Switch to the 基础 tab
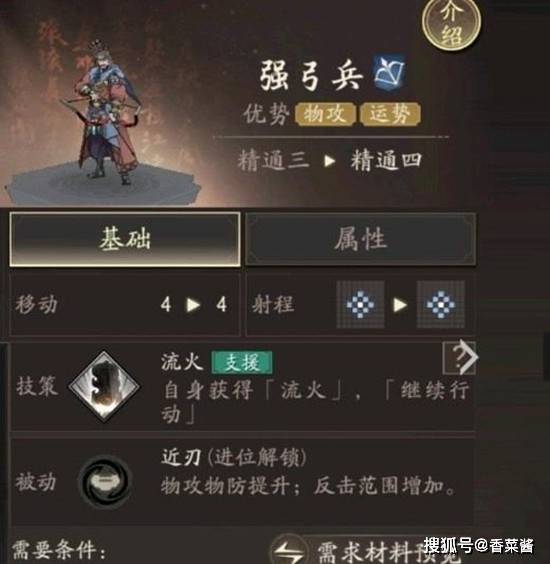550x564 pixels. (125, 239)
